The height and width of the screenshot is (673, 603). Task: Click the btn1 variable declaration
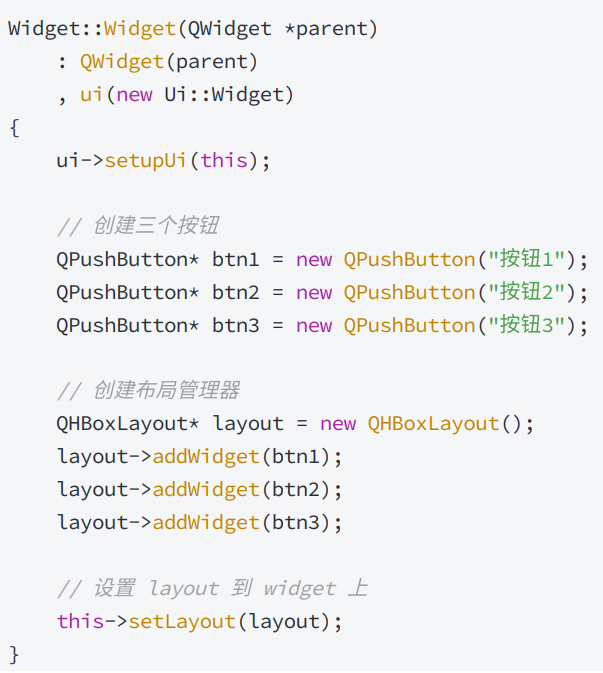(x=236, y=260)
